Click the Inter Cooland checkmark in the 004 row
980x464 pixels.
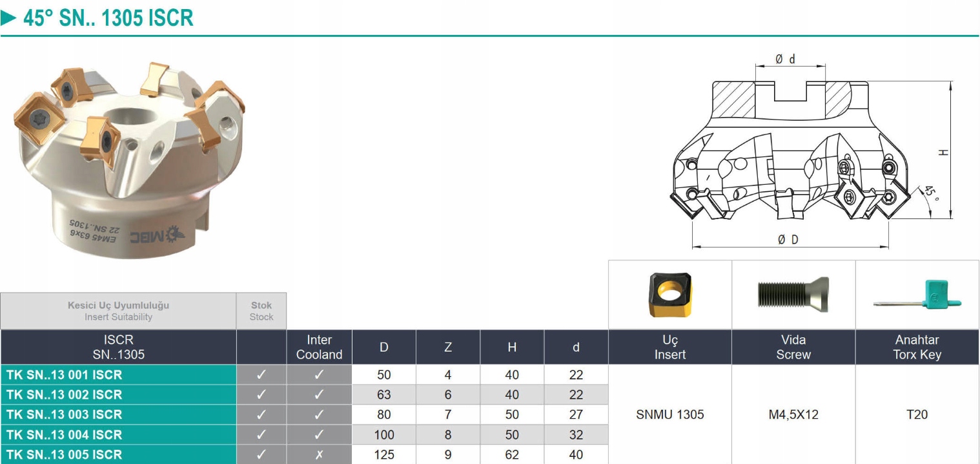pos(320,435)
